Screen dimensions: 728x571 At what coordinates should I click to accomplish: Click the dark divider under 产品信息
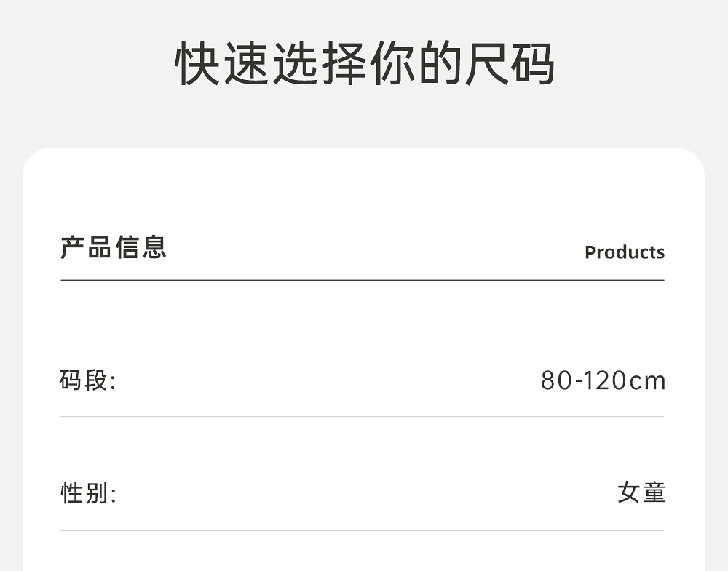(363, 280)
